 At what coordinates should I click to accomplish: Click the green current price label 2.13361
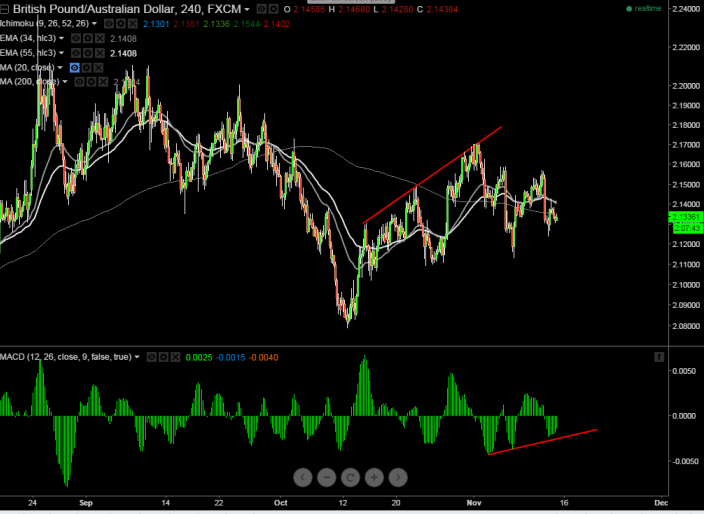click(686, 217)
